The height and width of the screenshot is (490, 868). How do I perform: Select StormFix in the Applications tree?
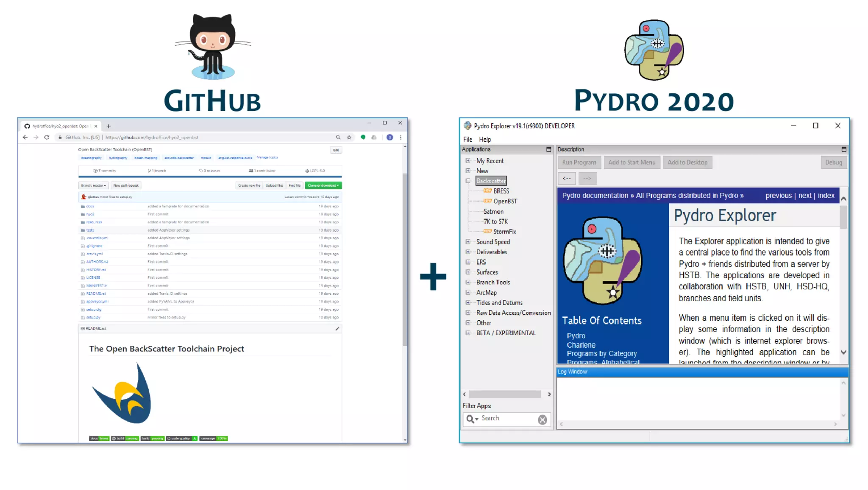pos(504,232)
